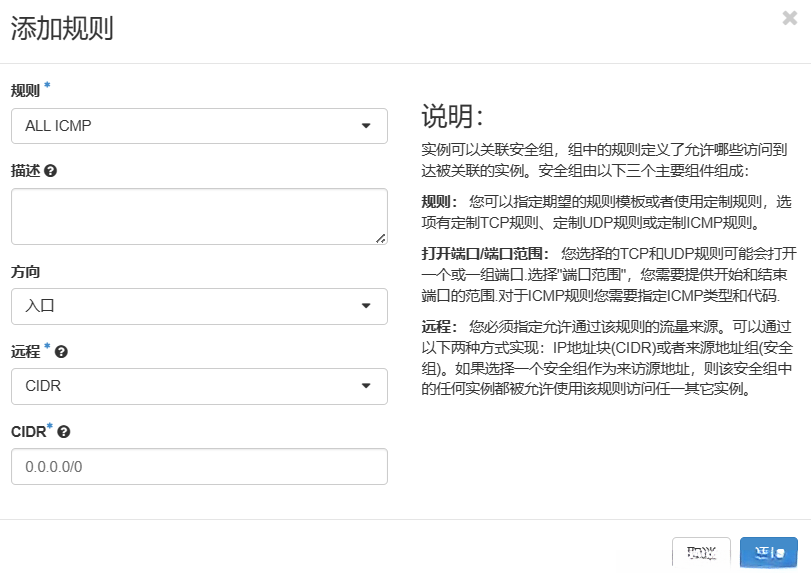Click the help icon beside 远程
Image resolution: width=811 pixels, height=582 pixels.
pyautogui.click(x=61, y=352)
